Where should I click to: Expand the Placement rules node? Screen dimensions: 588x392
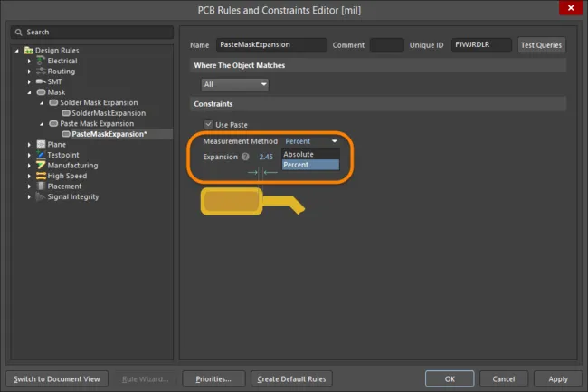29,186
